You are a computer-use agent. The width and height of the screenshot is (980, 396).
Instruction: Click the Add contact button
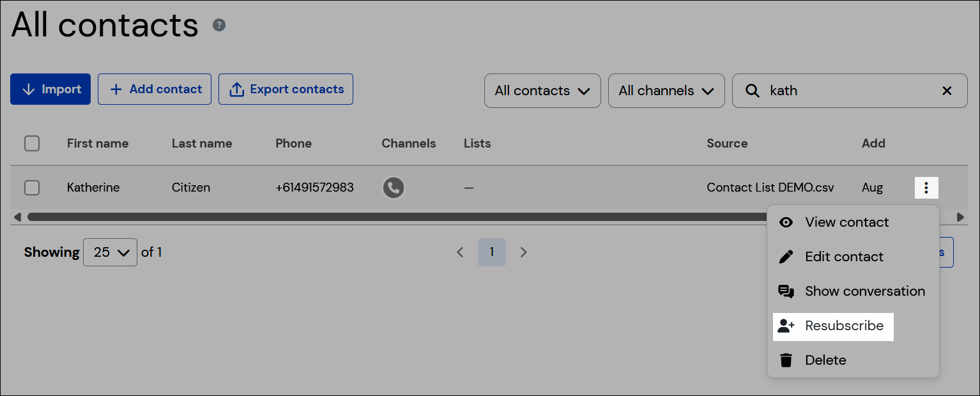click(154, 89)
